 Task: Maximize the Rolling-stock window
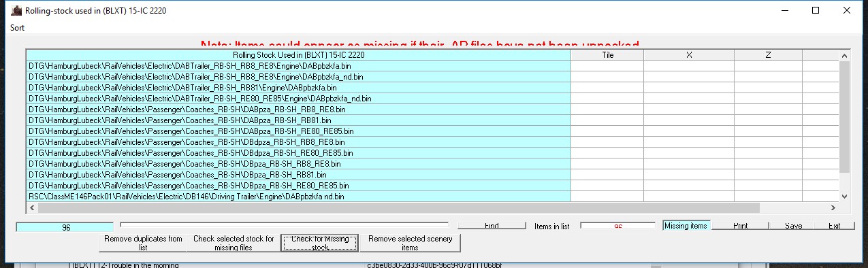tap(816, 10)
